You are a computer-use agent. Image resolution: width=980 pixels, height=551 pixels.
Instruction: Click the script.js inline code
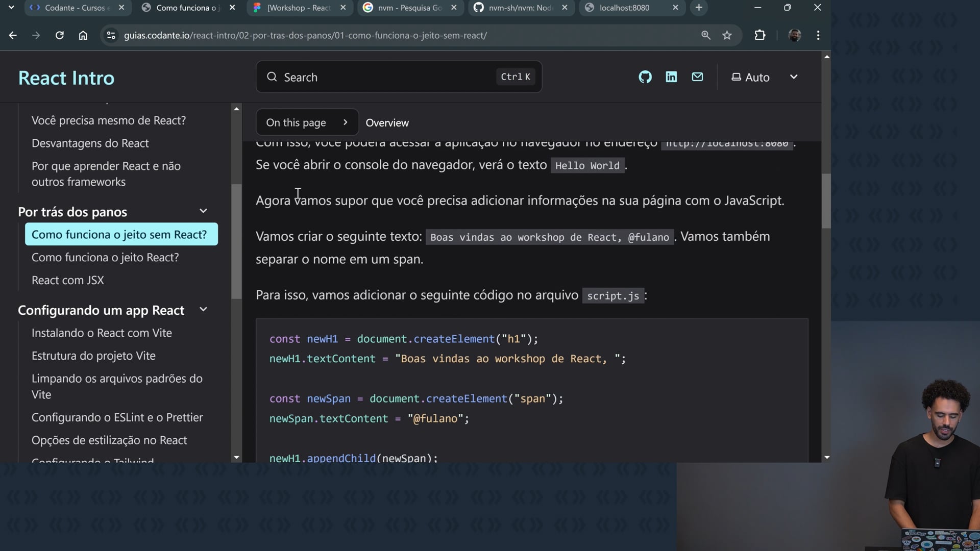pos(613,296)
